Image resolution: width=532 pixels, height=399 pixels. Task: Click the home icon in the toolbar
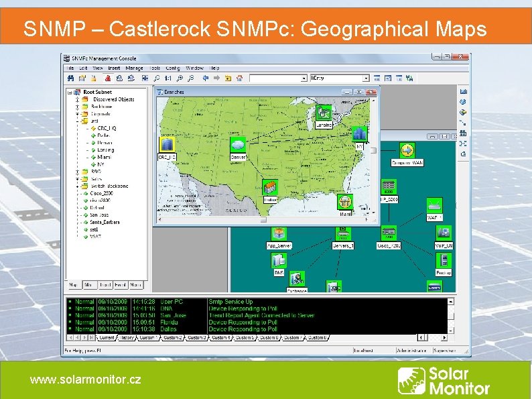pos(240,78)
